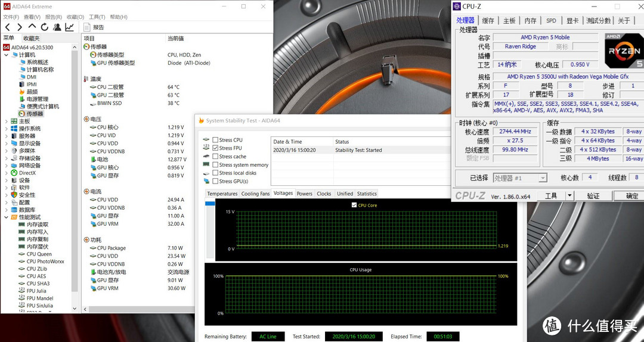Click the AIDA64 v6.20.5300 root icon

coord(6,47)
